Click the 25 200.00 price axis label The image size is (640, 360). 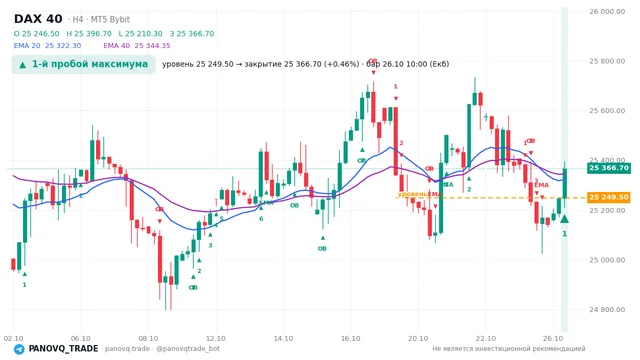pyautogui.click(x=607, y=211)
